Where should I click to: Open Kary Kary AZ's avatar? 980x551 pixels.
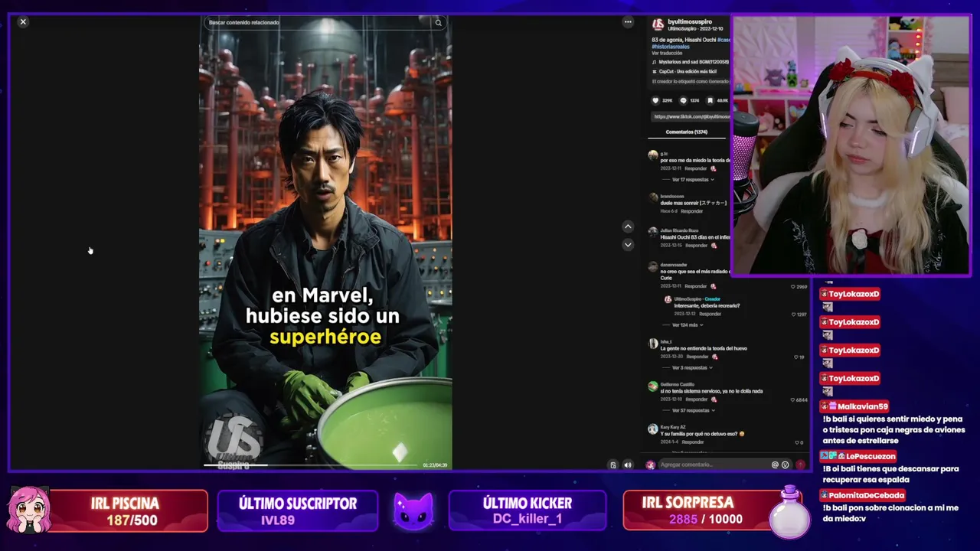coord(652,429)
